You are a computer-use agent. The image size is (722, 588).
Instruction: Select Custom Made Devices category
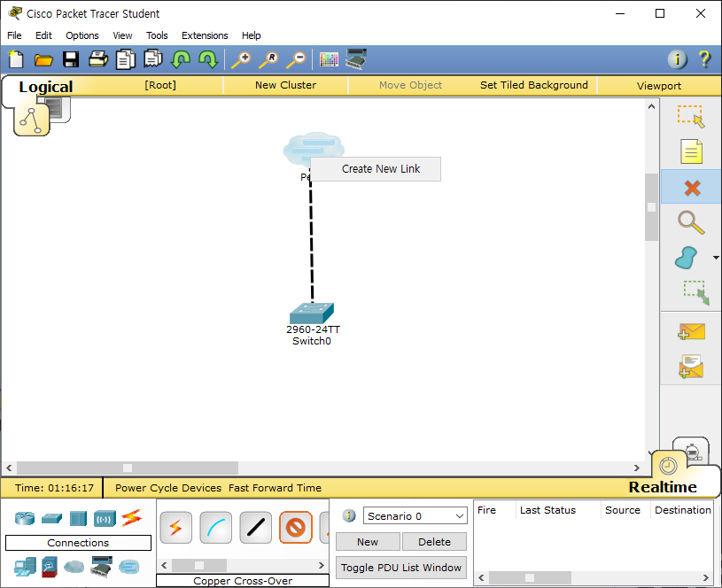tap(101, 567)
